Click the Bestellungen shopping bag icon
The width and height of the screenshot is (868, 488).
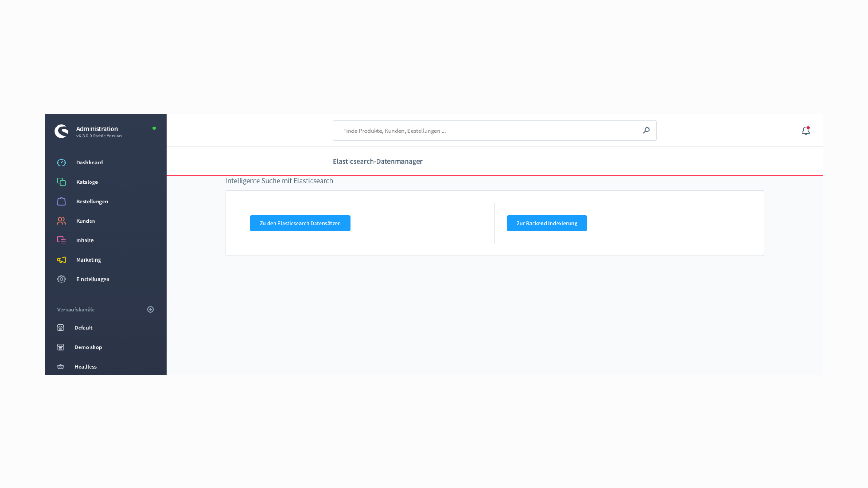(x=61, y=202)
